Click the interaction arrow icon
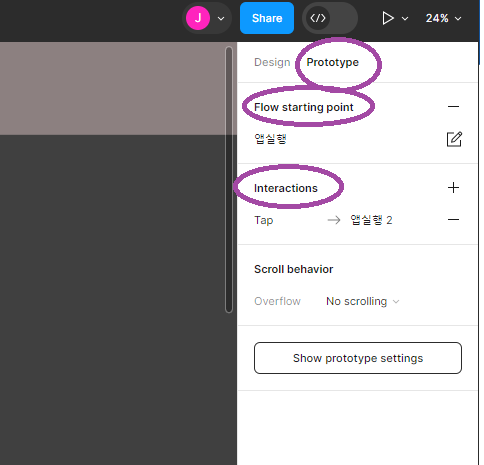484x465 pixels. pos(334,220)
